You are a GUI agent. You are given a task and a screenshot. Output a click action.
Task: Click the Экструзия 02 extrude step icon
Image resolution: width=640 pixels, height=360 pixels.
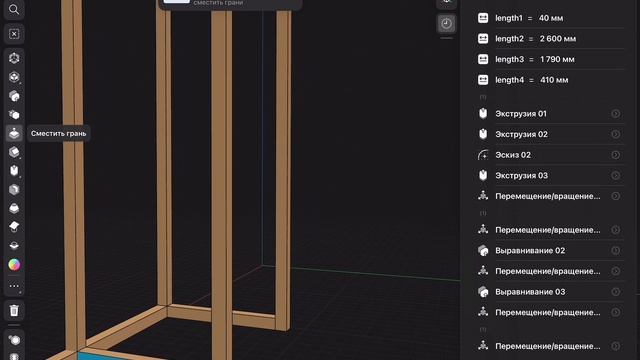(483, 134)
